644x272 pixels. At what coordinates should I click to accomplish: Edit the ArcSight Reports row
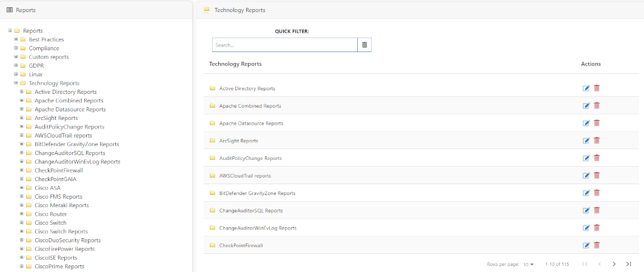[586, 141]
